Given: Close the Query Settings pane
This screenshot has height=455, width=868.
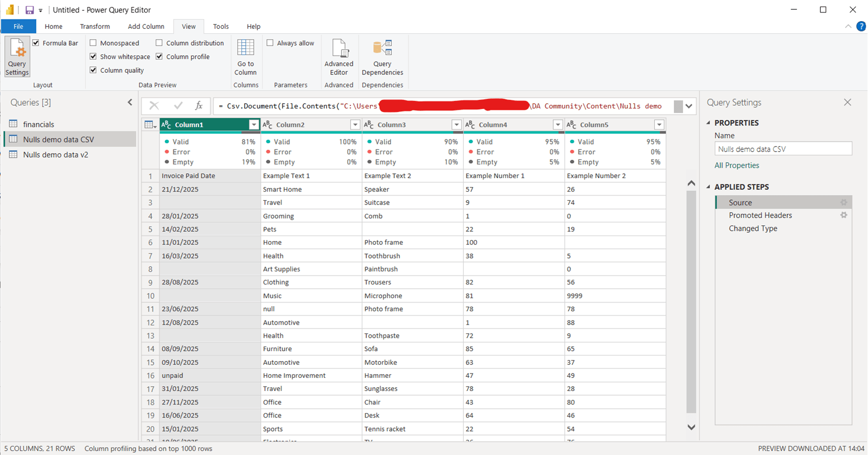Looking at the screenshot, I should (x=847, y=102).
